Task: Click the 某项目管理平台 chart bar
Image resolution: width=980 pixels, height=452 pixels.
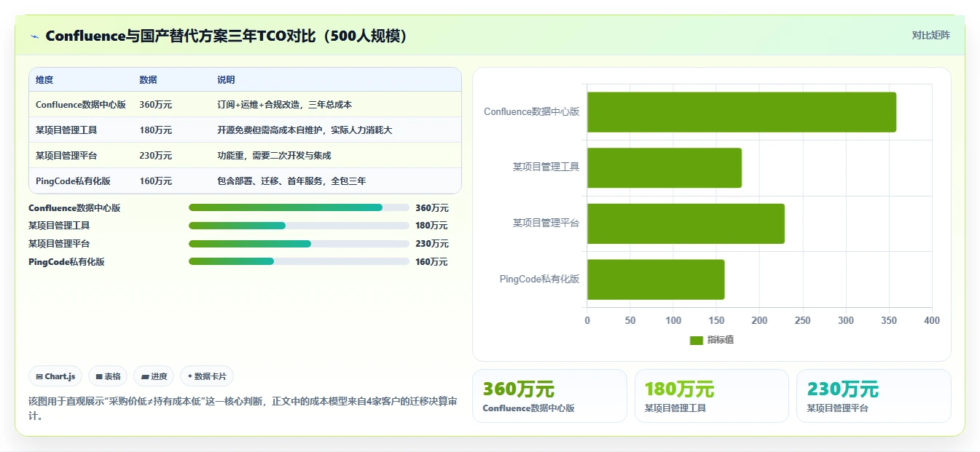Action: click(686, 223)
